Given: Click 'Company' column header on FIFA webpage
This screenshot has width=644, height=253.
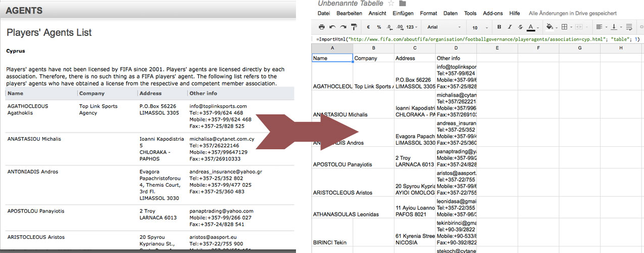Looking at the screenshot, I should pos(92,93).
